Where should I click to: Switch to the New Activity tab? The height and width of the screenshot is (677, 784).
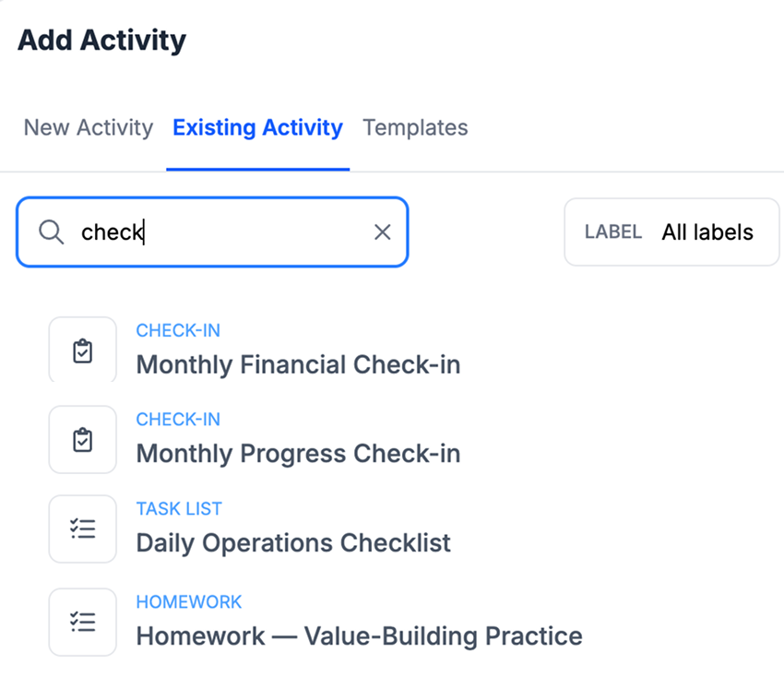[88, 127]
